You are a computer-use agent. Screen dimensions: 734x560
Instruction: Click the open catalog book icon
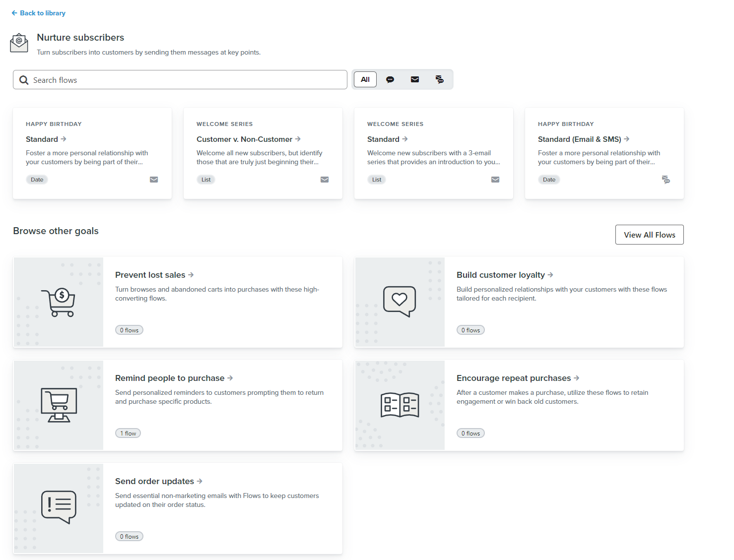[400, 405]
